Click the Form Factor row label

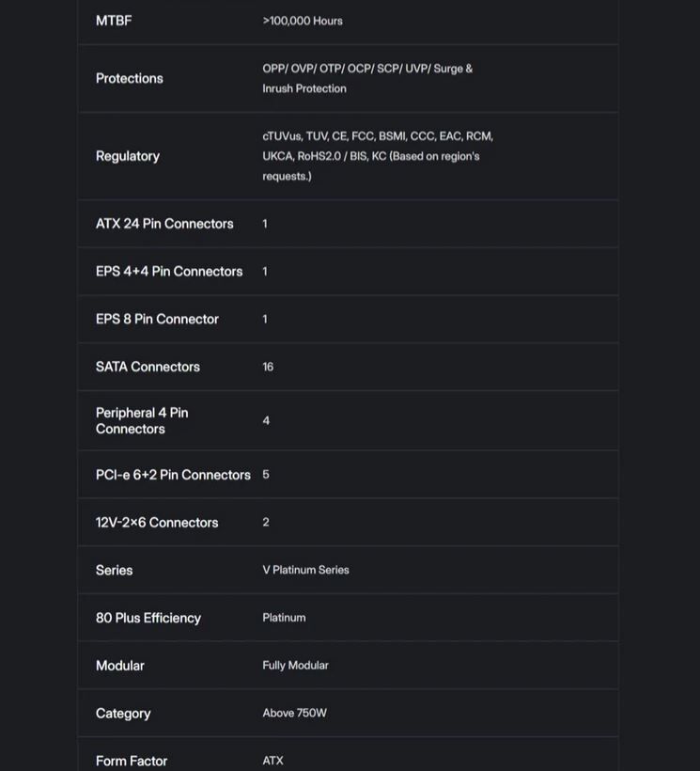[132, 761]
